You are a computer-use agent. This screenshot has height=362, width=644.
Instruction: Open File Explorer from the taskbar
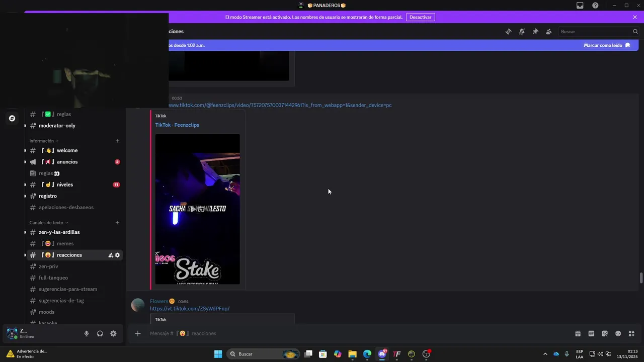click(x=352, y=354)
